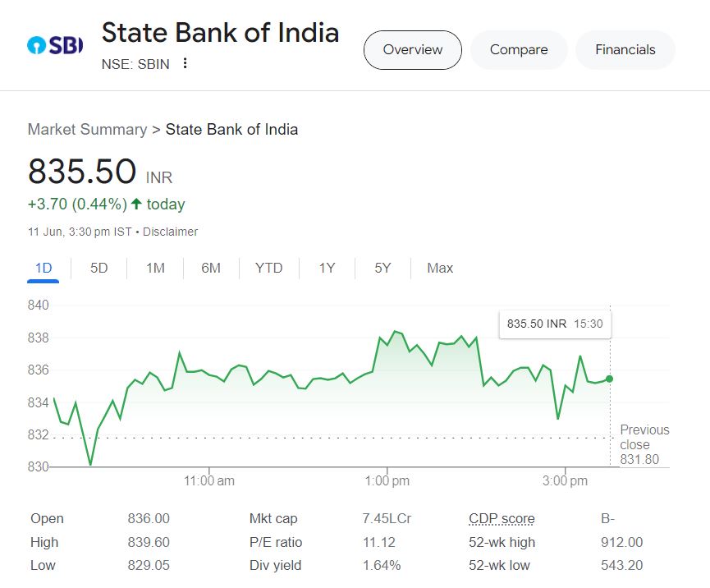The width and height of the screenshot is (710, 588).
Task: Click the State Bank of India title
Action: click(220, 33)
